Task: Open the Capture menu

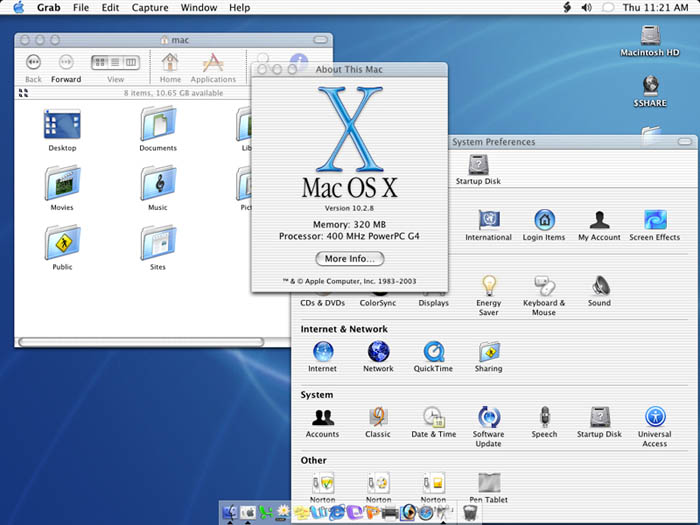Action: [150, 8]
